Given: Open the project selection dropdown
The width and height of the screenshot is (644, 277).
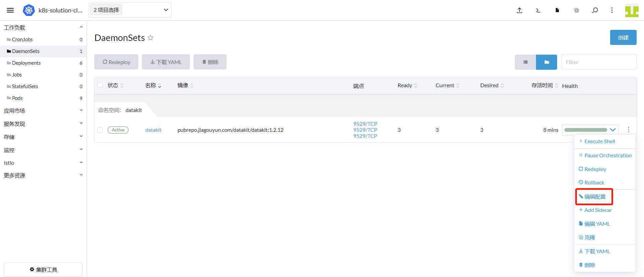Looking at the screenshot, I should [130, 10].
